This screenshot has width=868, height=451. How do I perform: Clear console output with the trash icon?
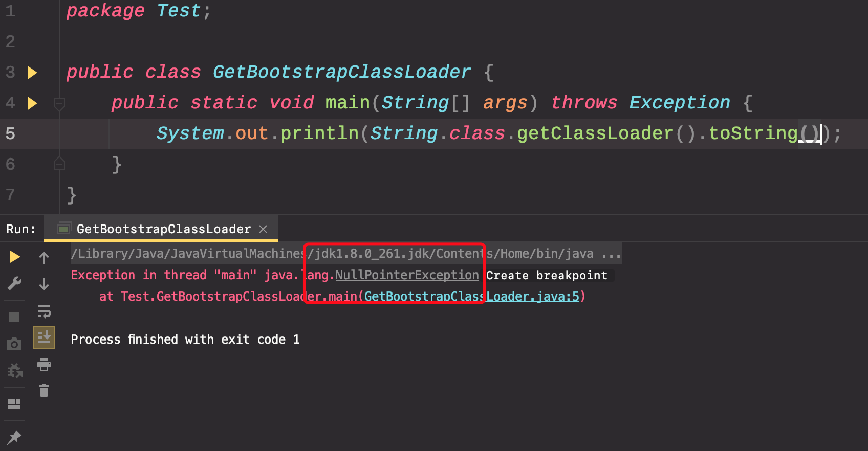44,391
